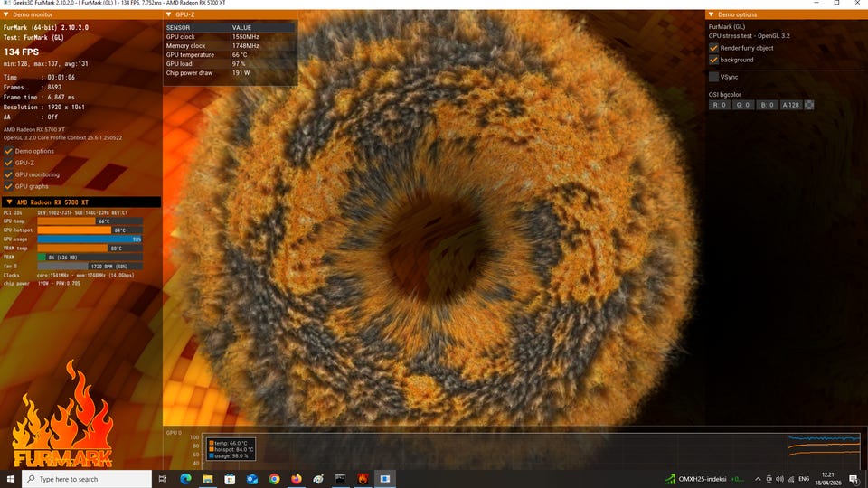This screenshot has width=868, height=488.
Task: Open the Windows Start menu
Action: coord(11,479)
